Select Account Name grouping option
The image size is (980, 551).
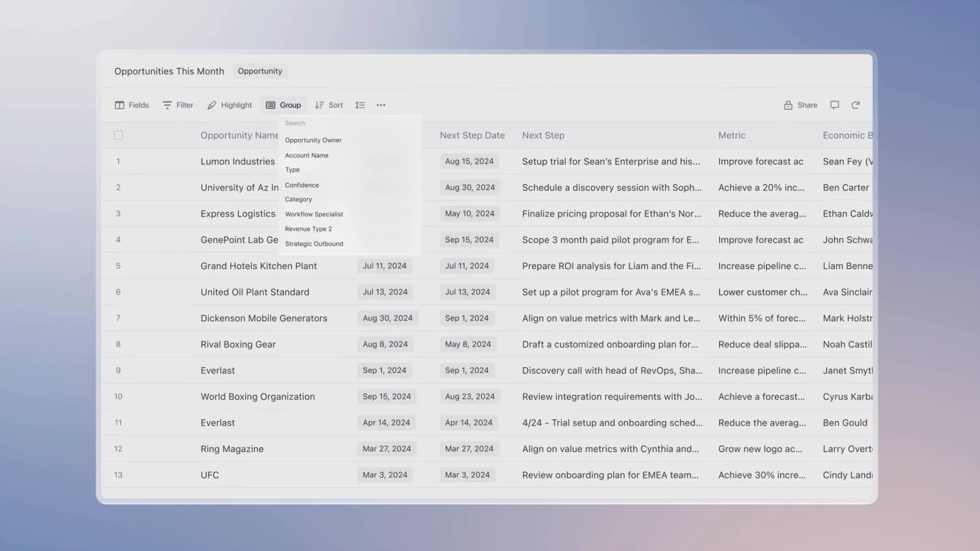[306, 156]
